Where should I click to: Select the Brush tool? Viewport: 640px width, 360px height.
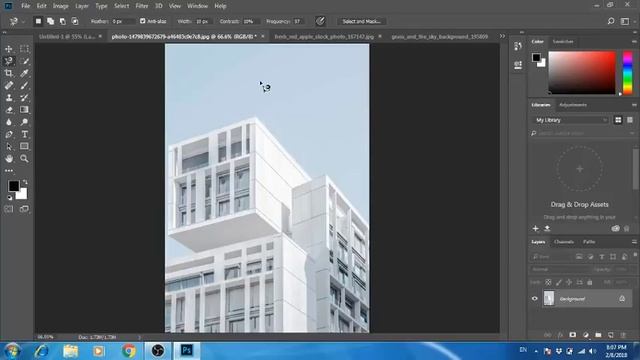(24, 85)
